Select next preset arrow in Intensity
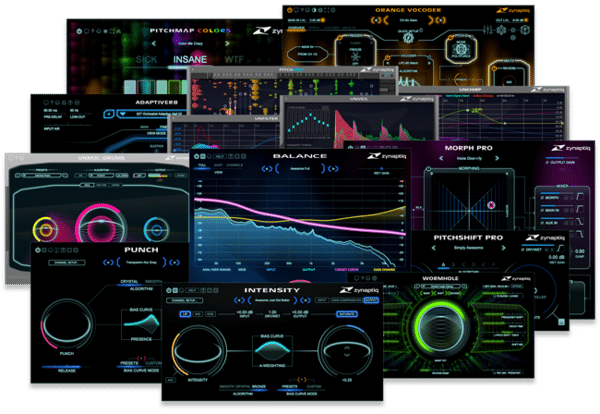The image size is (600, 414). [305, 300]
